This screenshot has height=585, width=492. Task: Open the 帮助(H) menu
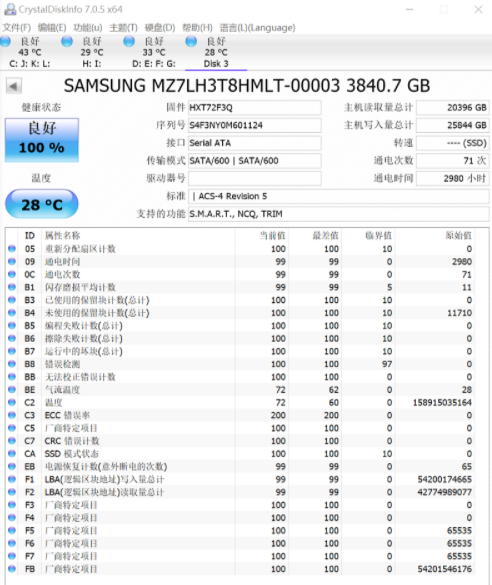click(x=197, y=28)
